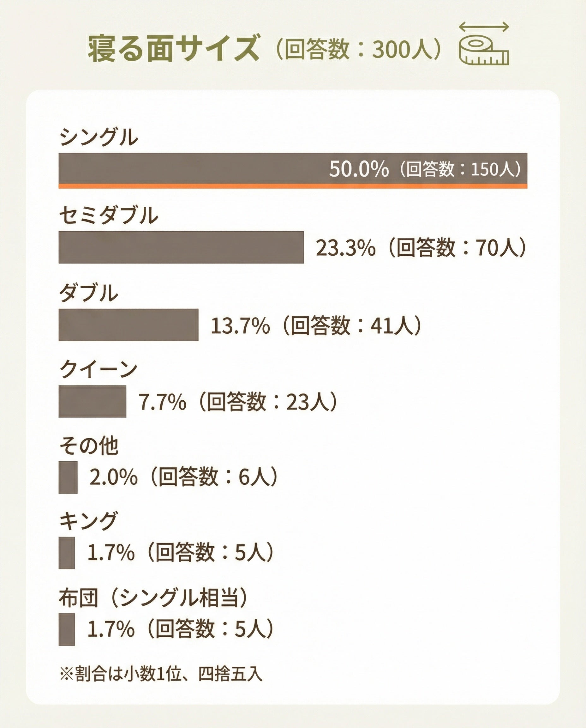
Task: Click the 2.0% (回答数：6人) value text
Action: 183,477
